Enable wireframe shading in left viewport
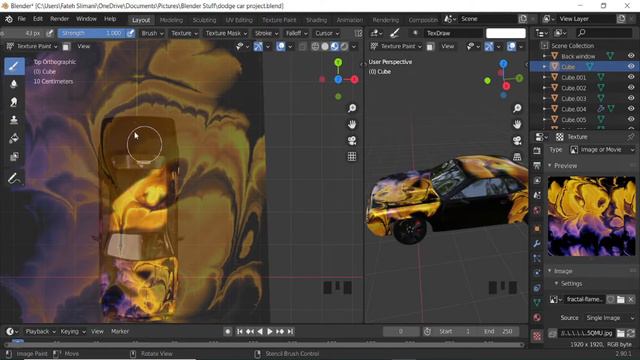 click(x=315, y=47)
